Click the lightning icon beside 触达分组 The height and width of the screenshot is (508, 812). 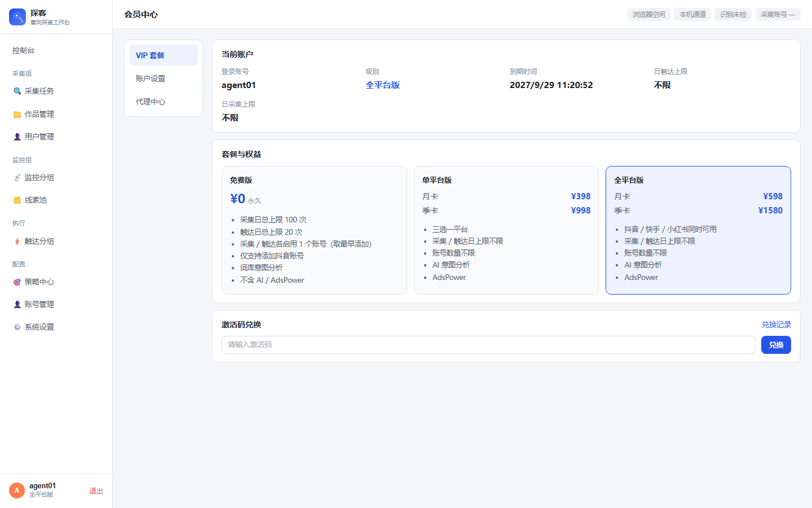point(17,241)
